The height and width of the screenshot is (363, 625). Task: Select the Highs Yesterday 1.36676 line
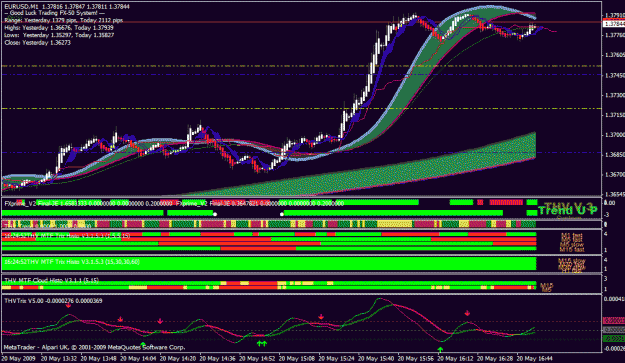pyautogui.click(x=59, y=28)
